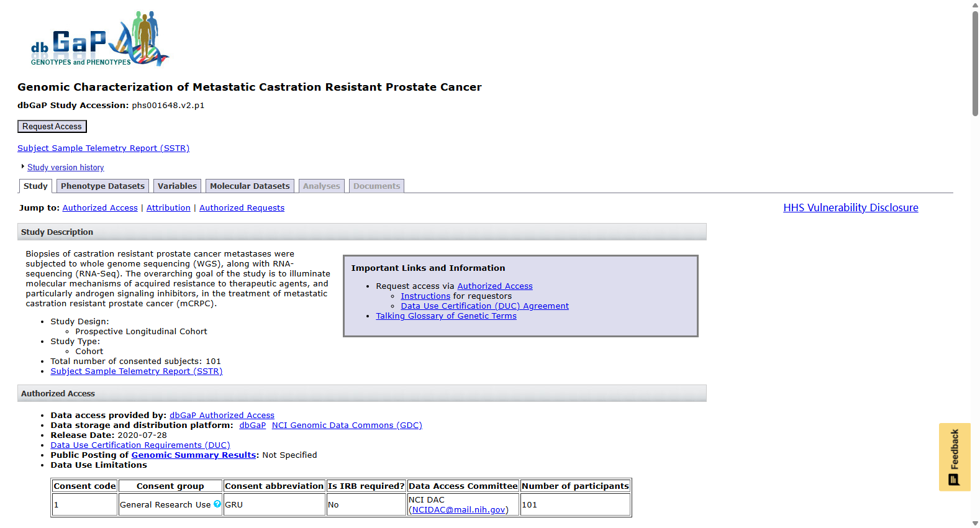Open Talking Glossary of Genetic Terms
This screenshot has width=980, height=528.
pos(446,316)
